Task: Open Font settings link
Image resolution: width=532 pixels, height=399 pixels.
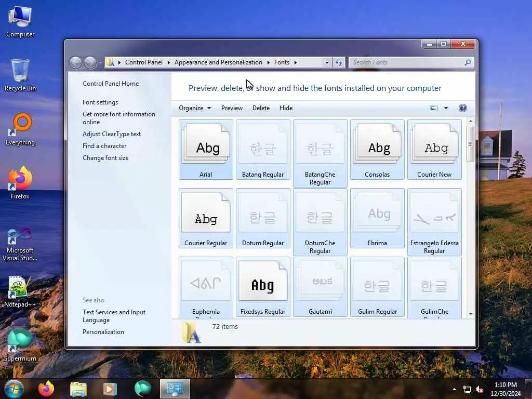Action: click(x=100, y=102)
